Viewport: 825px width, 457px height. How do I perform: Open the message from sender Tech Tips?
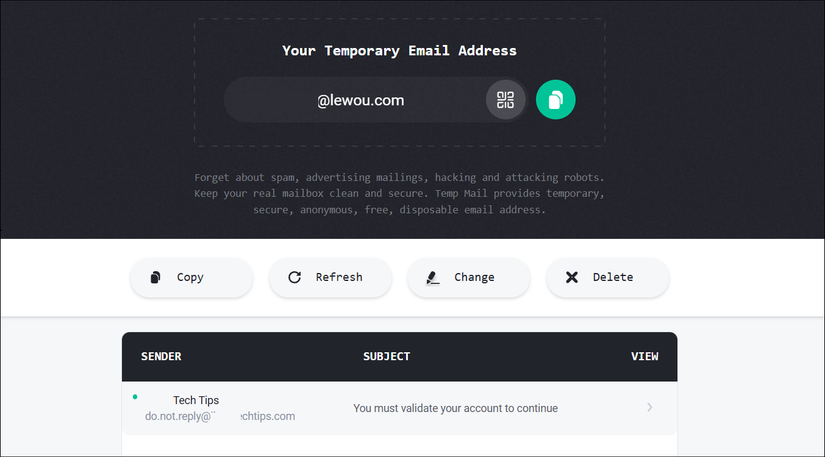[x=196, y=400]
